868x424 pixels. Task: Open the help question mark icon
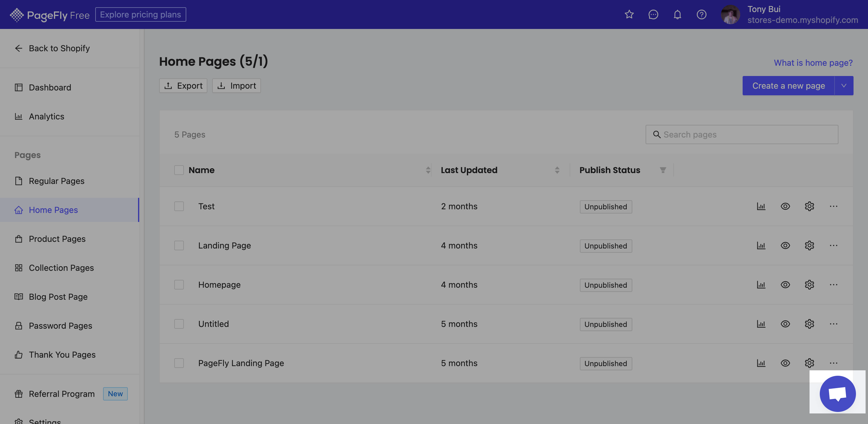pyautogui.click(x=702, y=14)
